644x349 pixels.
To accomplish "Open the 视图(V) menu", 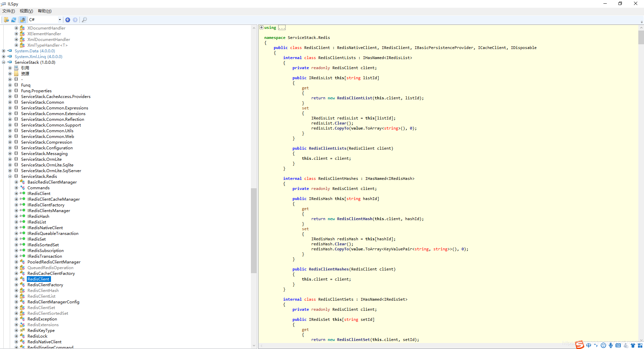I will pos(26,11).
